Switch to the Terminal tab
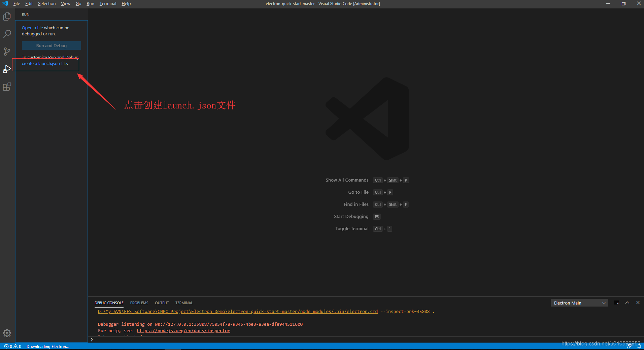 tap(184, 303)
